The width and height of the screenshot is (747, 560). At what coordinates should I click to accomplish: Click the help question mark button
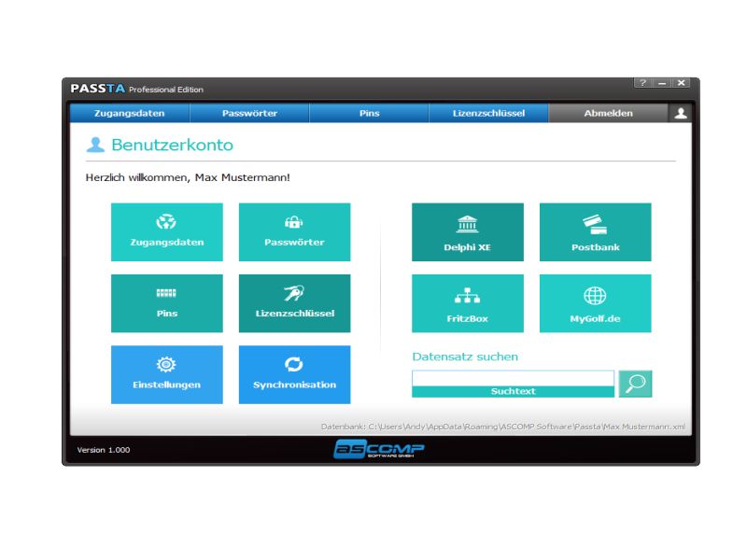[642, 83]
